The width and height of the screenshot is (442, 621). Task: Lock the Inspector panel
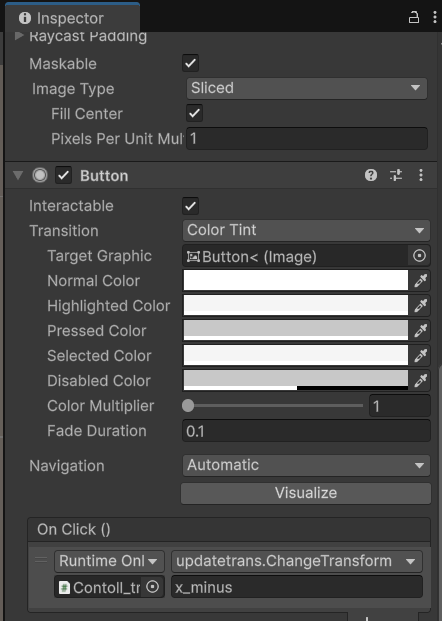click(x=413, y=17)
